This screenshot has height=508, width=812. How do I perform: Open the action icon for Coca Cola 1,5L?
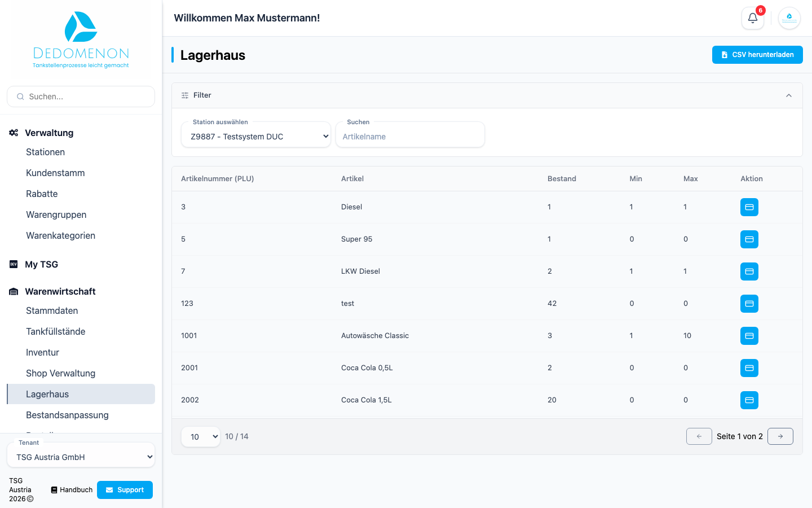749,400
